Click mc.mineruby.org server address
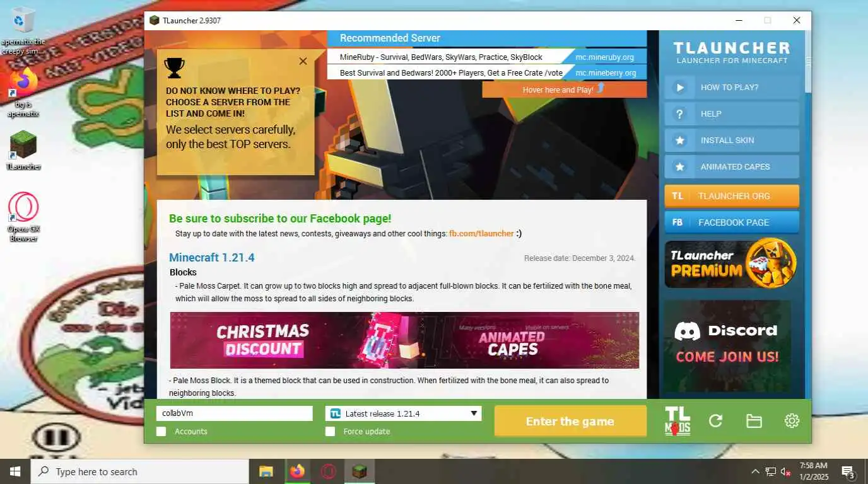 [x=604, y=57]
